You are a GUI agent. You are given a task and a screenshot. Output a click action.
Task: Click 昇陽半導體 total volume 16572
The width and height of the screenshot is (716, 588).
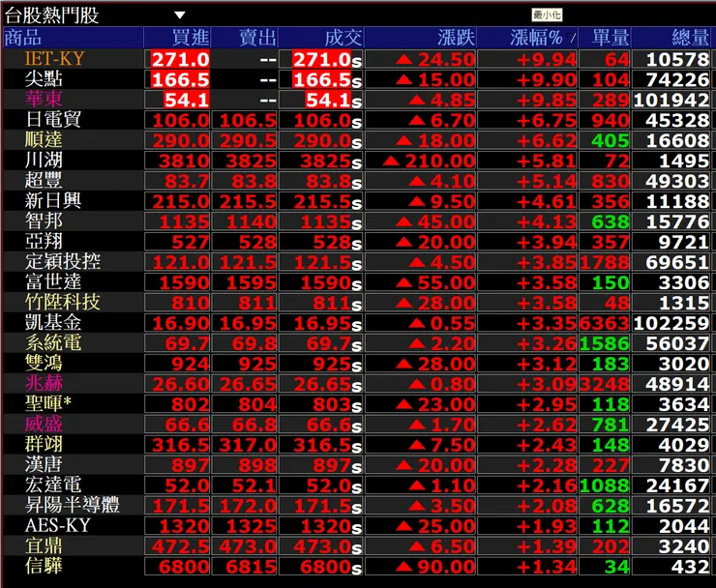[x=677, y=506]
